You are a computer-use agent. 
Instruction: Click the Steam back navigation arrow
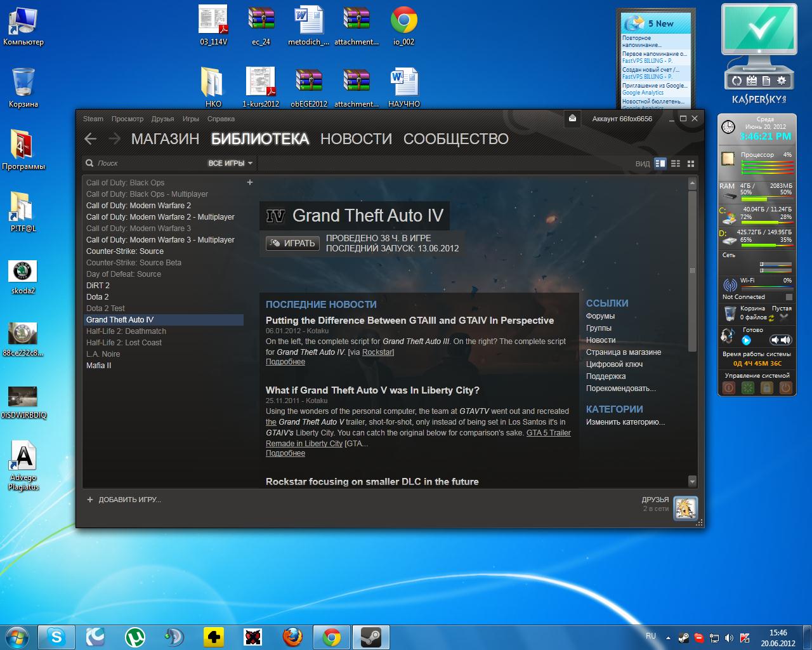click(91, 139)
